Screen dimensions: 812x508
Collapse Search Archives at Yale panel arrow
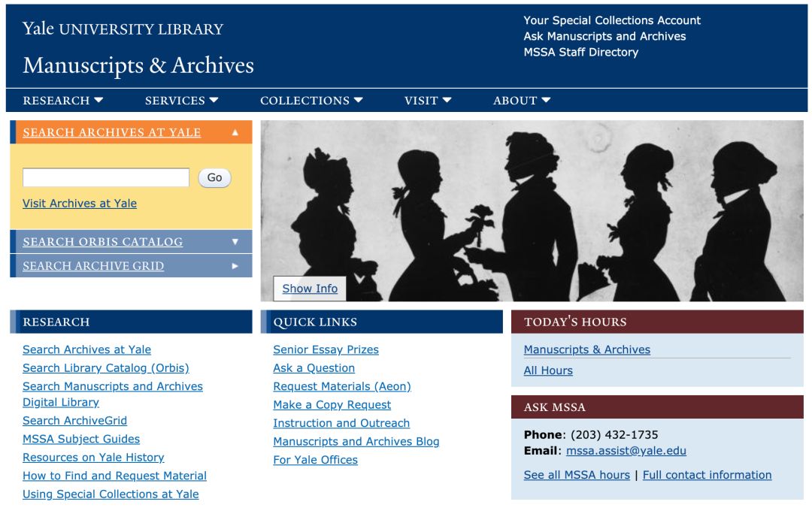[235, 132]
